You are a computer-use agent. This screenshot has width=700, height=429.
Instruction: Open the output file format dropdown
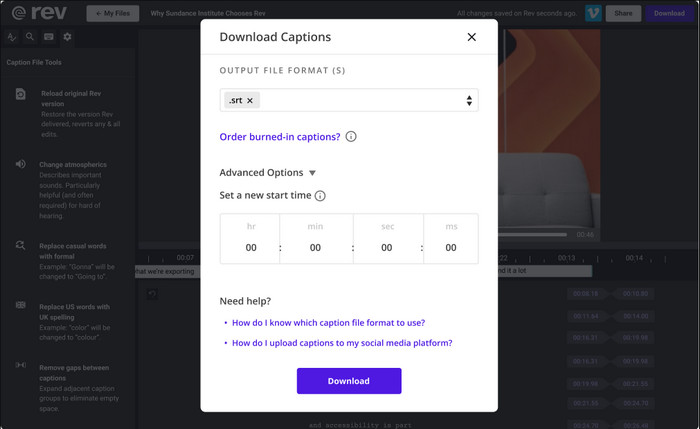[x=349, y=100]
